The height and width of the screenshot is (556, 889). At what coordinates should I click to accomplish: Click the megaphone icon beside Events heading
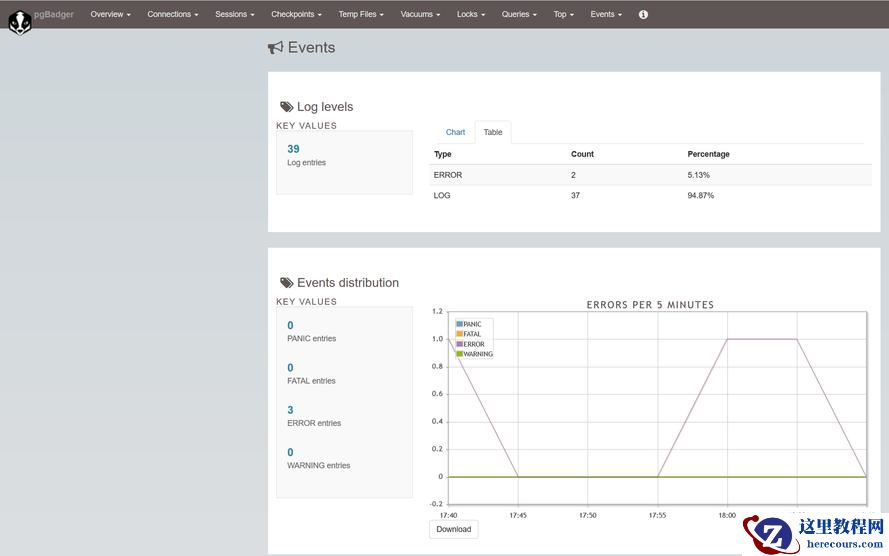point(276,48)
